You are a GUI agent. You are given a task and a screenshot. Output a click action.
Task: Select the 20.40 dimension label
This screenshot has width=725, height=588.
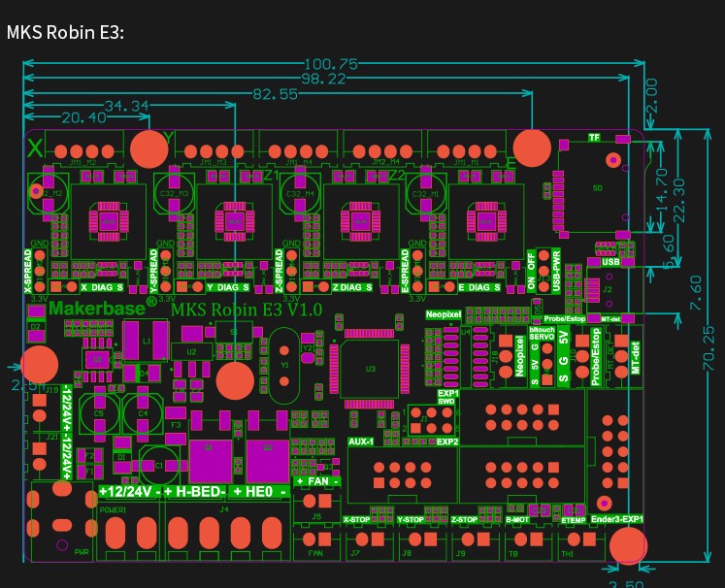[x=83, y=117]
